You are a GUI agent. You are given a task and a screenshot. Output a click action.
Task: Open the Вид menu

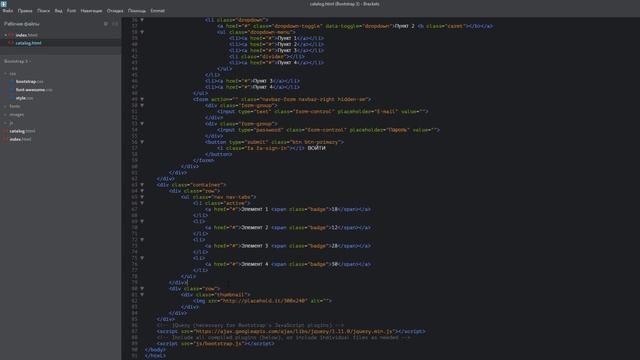pyautogui.click(x=58, y=11)
